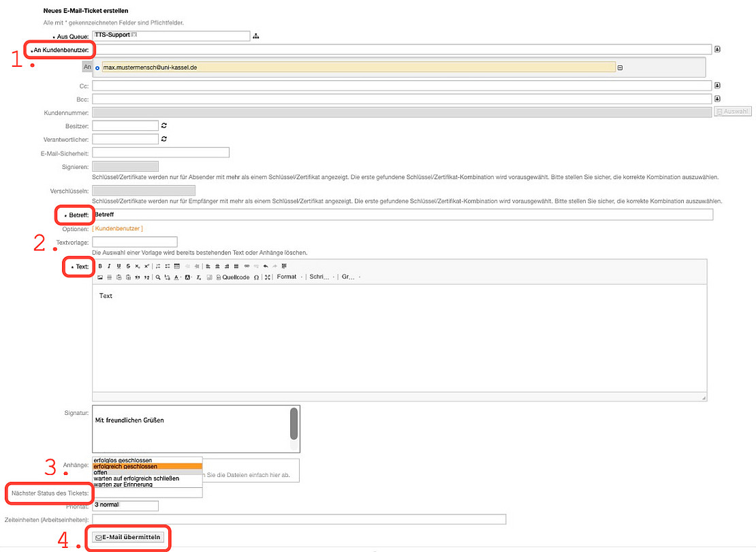Remove recipient max.mustermensch with minus icon
The width and height of the screenshot is (756, 552).
[620, 67]
